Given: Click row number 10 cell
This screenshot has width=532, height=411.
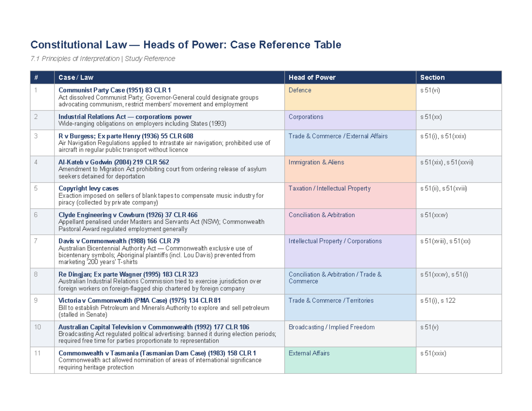Looking at the screenshot, I should click(42, 333).
